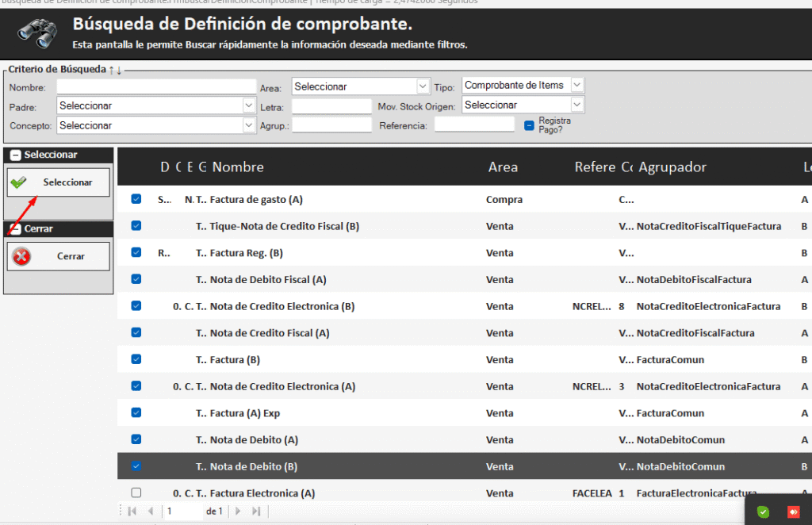Screen dimensions: 812x525
Task: Open the Concepto dropdown list
Action: [248, 125]
